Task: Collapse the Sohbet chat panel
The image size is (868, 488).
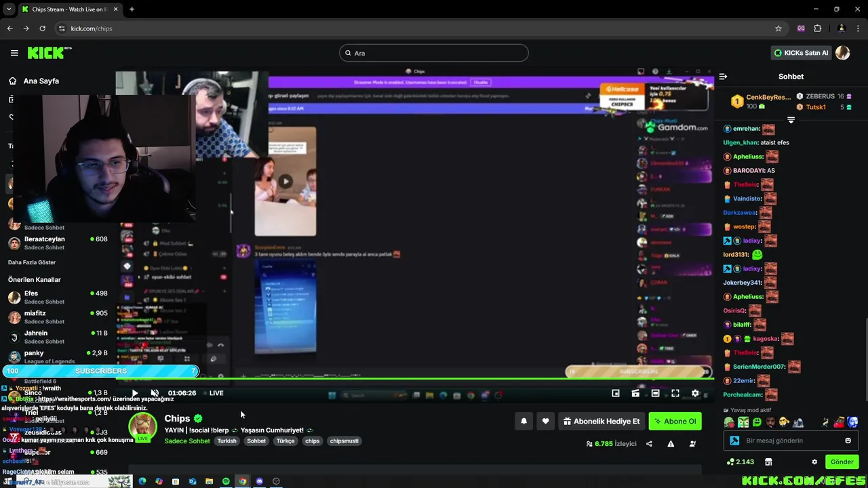Action: tap(723, 77)
